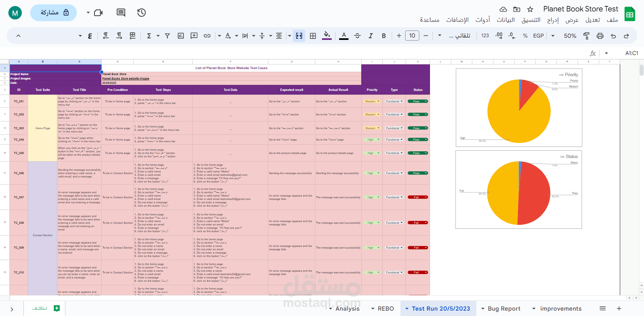This screenshot has width=644, height=316.
Task: Apply EGP currency format
Action: tap(538, 36)
